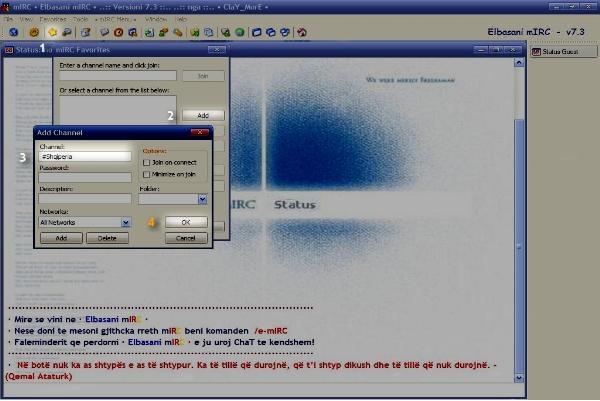
Task: Open the Log Files documents icon
Action: (x=209, y=33)
